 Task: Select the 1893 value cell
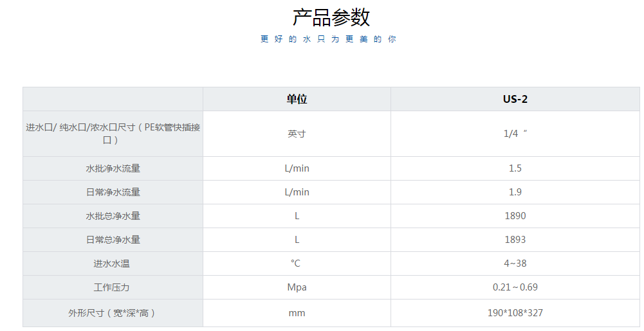[x=515, y=240]
